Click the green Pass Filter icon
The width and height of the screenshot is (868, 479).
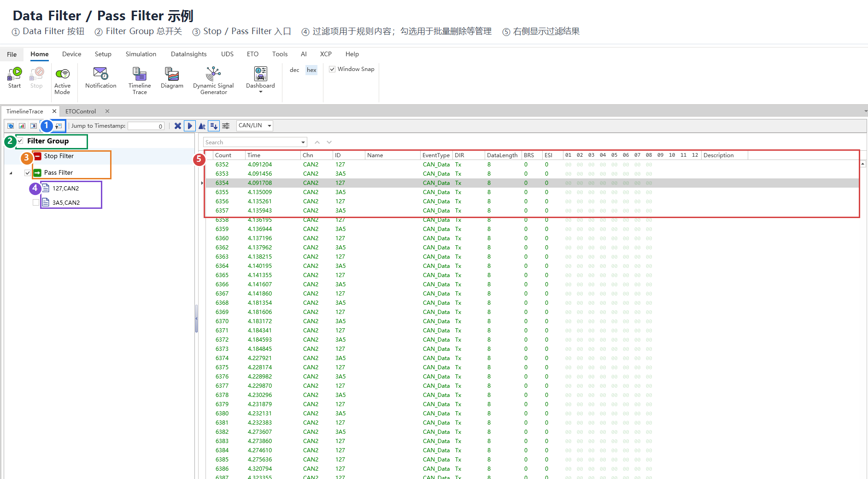pyautogui.click(x=38, y=173)
